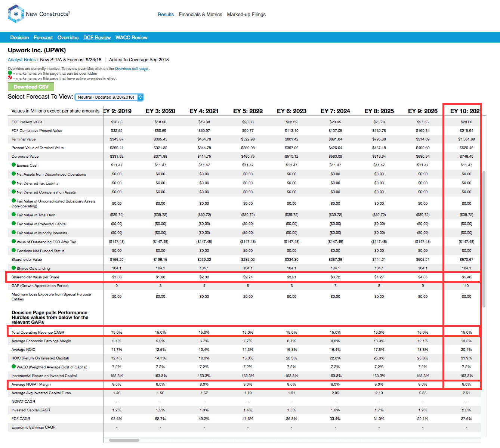Click green dot for Value of Outstanding ESO After Tax

[x=13, y=241]
